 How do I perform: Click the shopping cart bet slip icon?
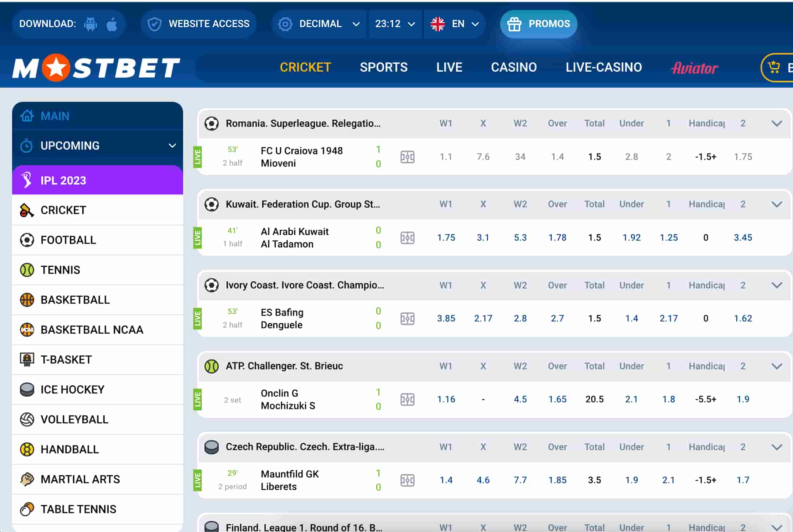coord(774,67)
